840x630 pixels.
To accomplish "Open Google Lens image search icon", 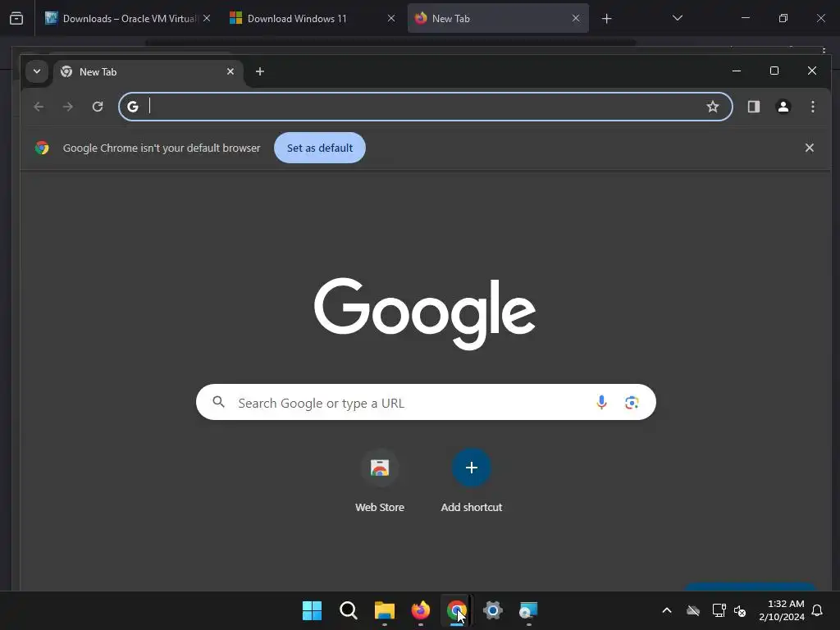I will [x=632, y=402].
